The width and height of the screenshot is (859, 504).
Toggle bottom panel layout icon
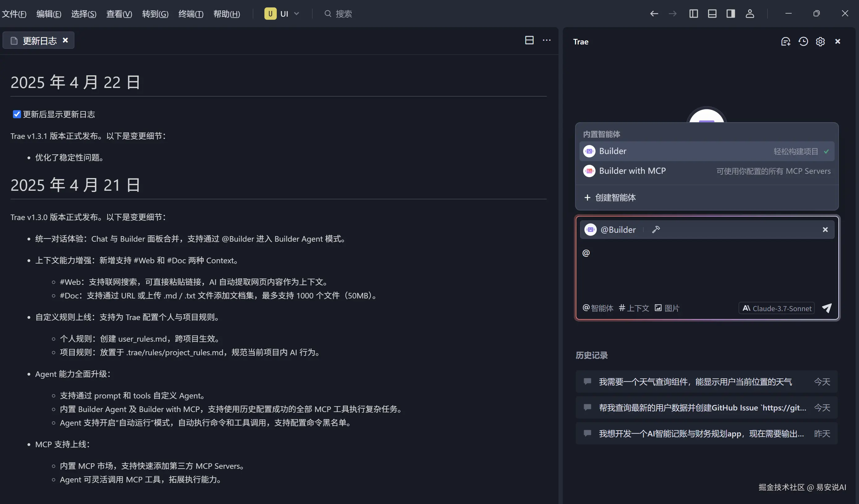pyautogui.click(x=712, y=14)
